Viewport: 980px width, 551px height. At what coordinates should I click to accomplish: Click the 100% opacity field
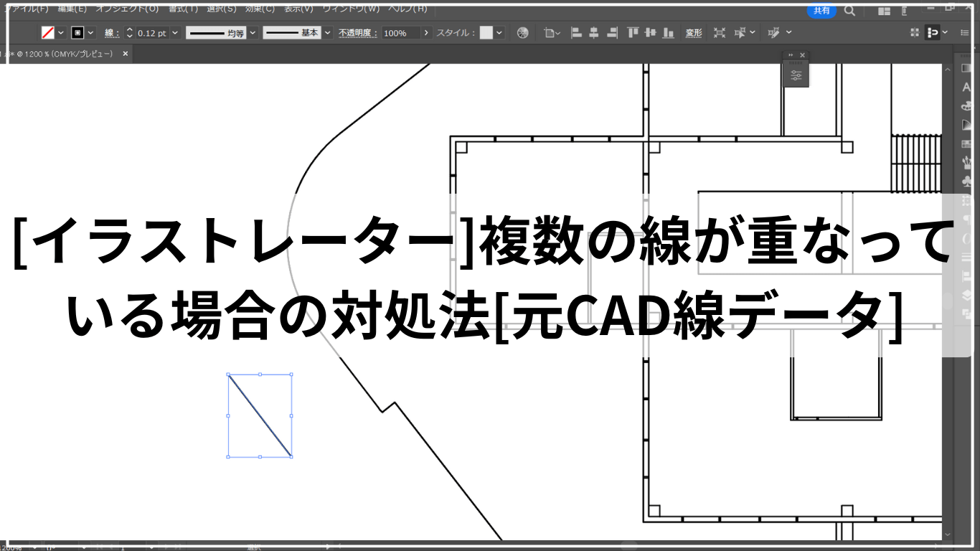[x=400, y=33]
